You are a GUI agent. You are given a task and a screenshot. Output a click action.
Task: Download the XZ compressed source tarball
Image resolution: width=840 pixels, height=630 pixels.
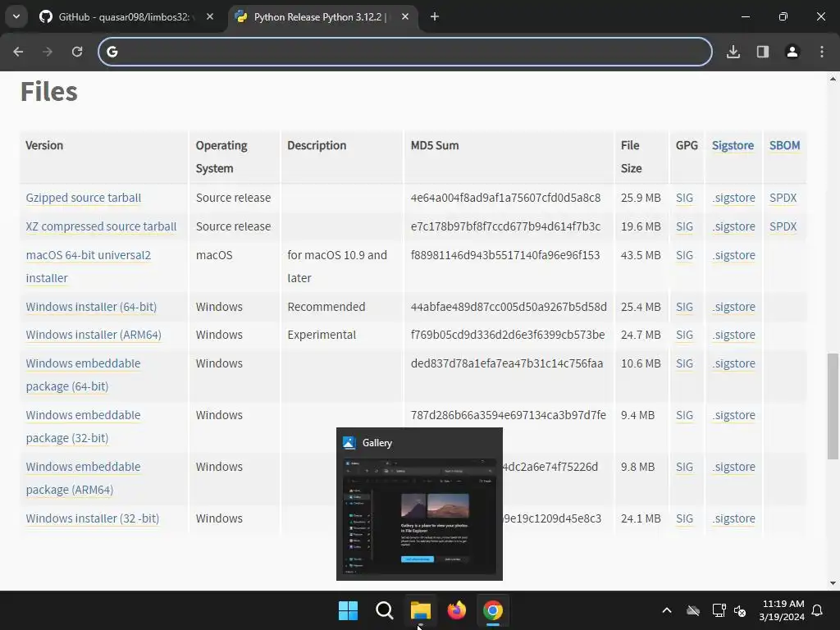101,226
